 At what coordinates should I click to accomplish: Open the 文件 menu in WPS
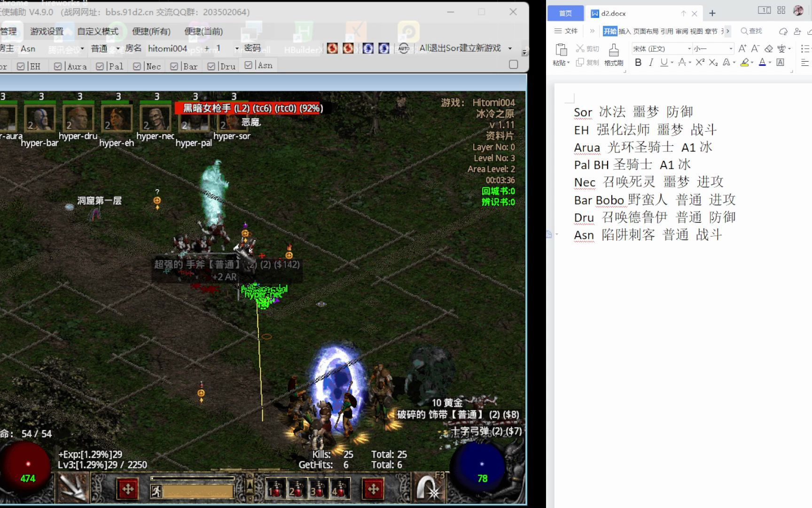(x=566, y=31)
